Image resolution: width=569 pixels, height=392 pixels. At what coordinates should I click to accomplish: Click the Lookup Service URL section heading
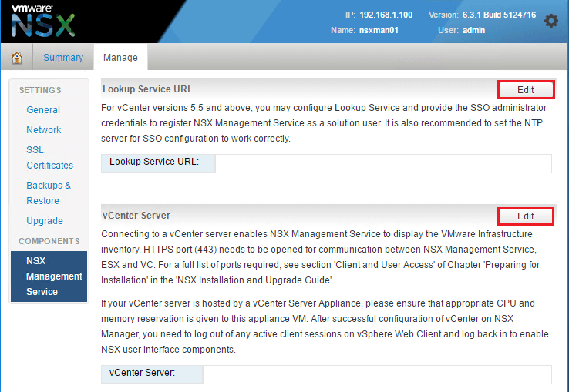[x=148, y=89]
